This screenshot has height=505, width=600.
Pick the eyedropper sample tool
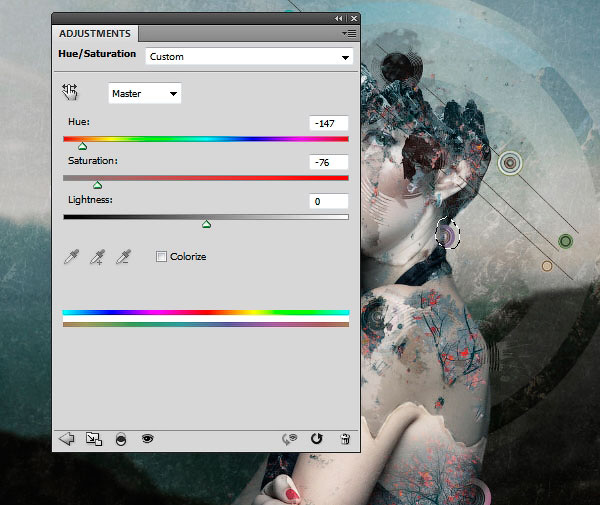(72, 257)
